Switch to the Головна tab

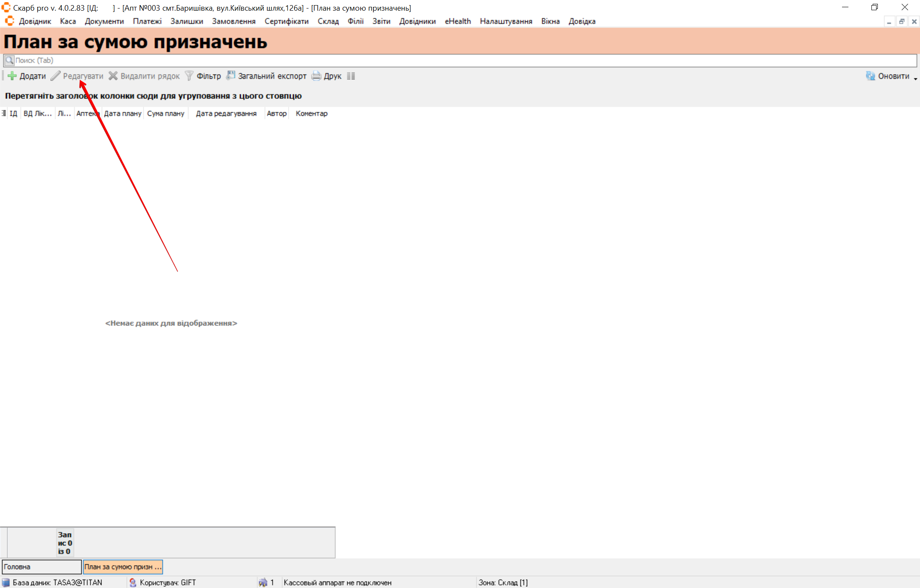tap(41, 567)
